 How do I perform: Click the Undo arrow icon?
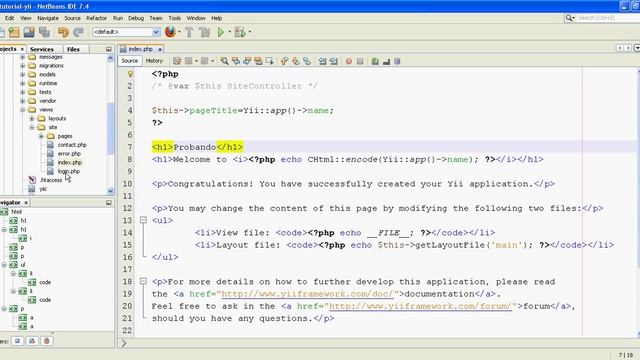coord(63,32)
